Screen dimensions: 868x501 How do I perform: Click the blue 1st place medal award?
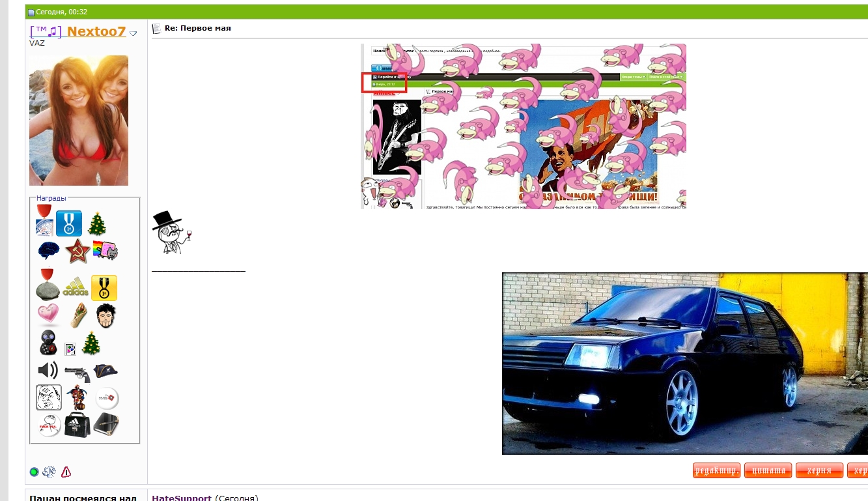click(x=69, y=223)
